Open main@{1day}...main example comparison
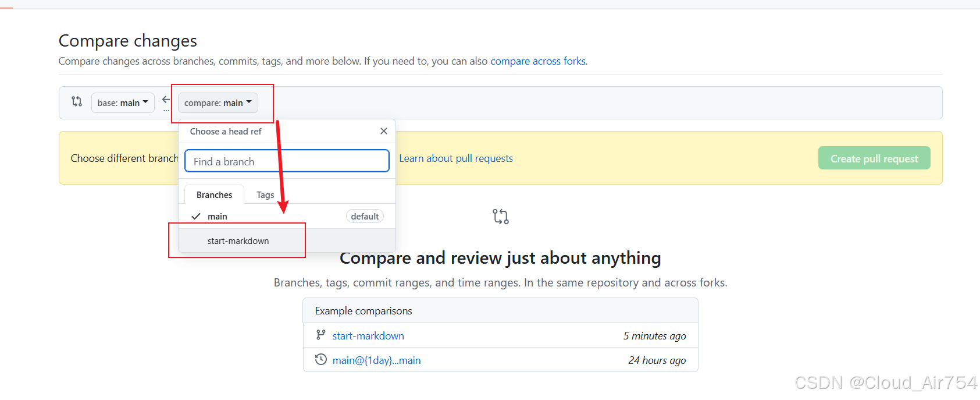Image resolution: width=980 pixels, height=400 pixels. coord(376,360)
